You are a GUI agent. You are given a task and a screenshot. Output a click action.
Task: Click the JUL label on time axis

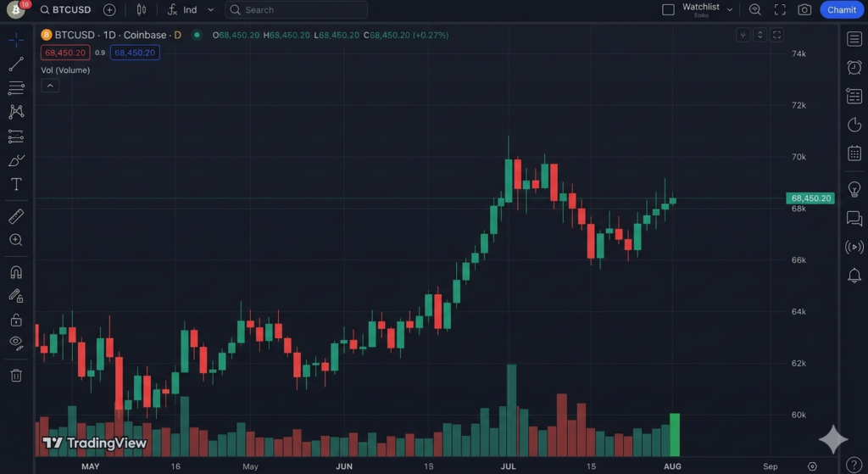coord(509,466)
